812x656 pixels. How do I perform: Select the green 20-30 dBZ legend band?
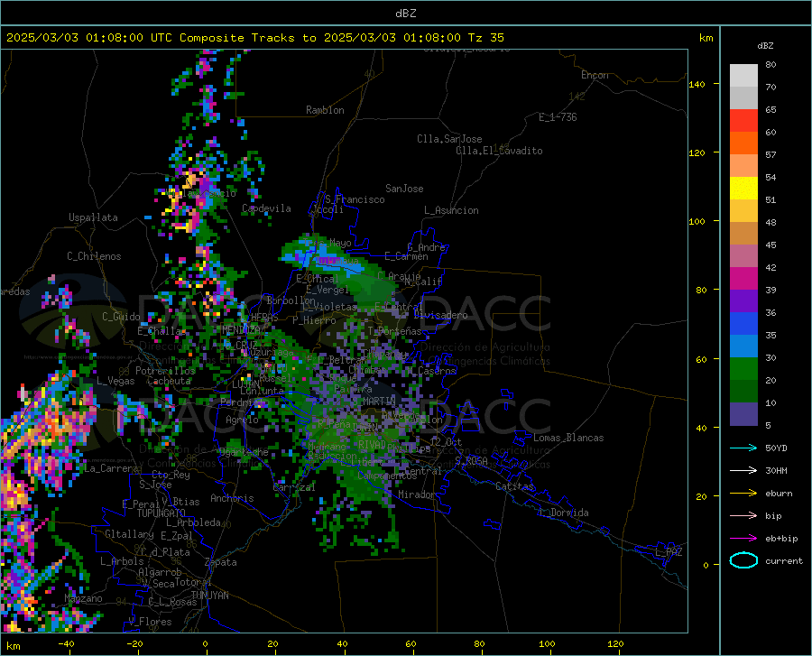click(743, 369)
